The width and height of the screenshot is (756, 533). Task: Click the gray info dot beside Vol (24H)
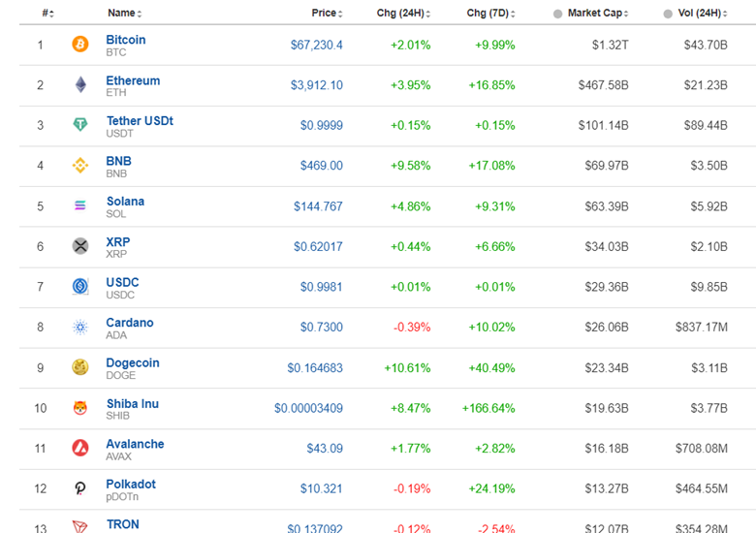tap(668, 14)
